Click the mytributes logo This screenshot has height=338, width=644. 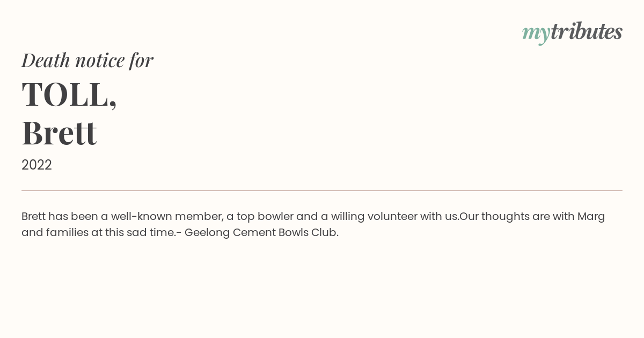pyautogui.click(x=572, y=33)
